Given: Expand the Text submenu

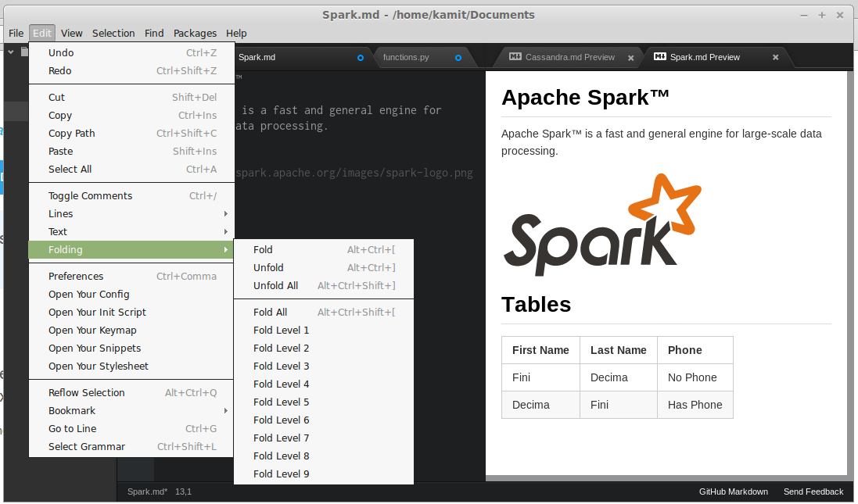Looking at the screenshot, I should [131, 232].
